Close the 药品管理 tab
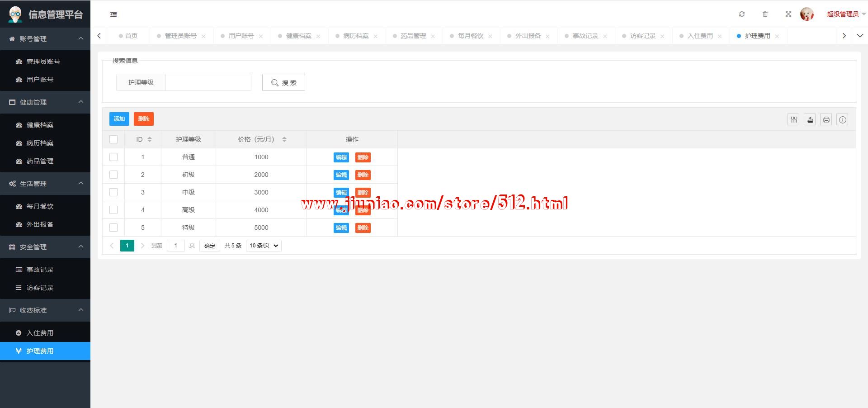Image resolution: width=868 pixels, height=408 pixels. (x=433, y=36)
